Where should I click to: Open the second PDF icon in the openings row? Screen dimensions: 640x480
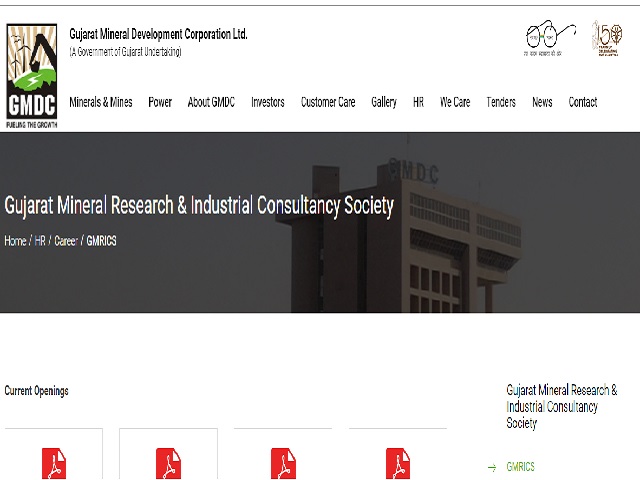pos(169,464)
